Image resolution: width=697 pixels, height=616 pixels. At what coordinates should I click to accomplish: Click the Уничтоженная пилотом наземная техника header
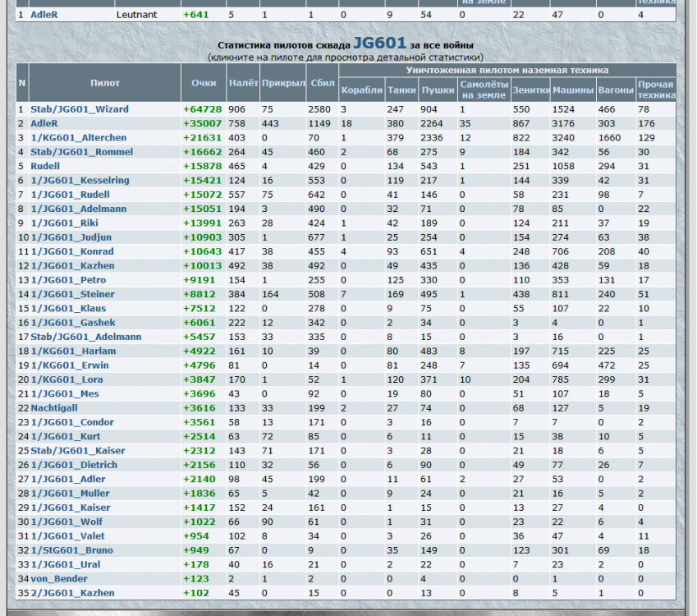pos(507,71)
